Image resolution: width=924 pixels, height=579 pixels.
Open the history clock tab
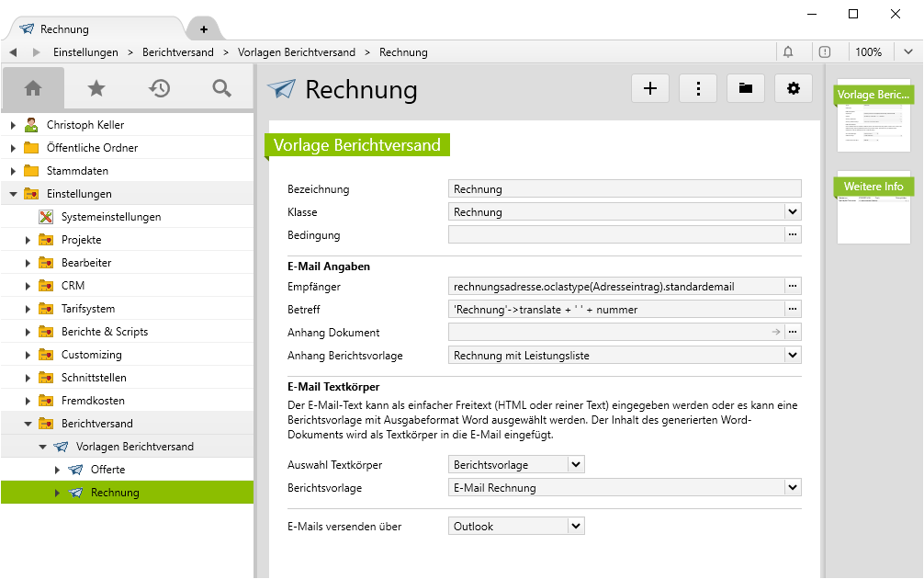[159, 88]
